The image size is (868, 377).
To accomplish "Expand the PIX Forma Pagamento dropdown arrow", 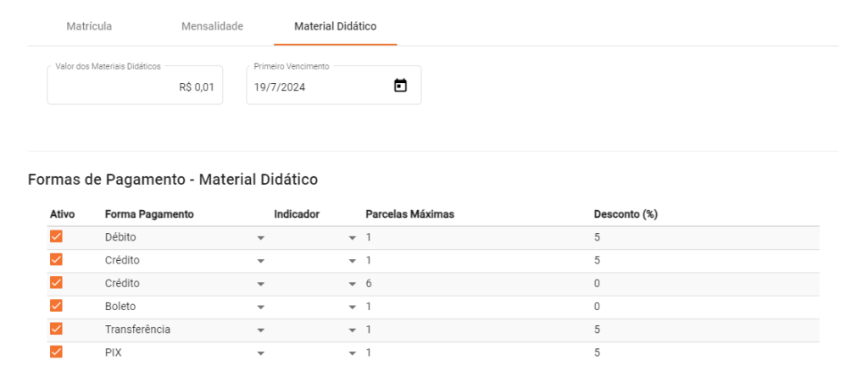I will pos(261,352).
